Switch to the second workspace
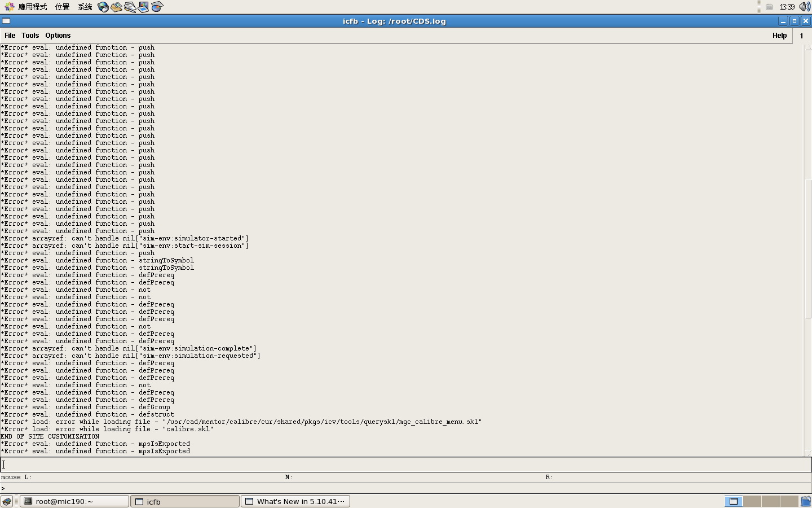812x508 pixels. click(x=752, y=501)
